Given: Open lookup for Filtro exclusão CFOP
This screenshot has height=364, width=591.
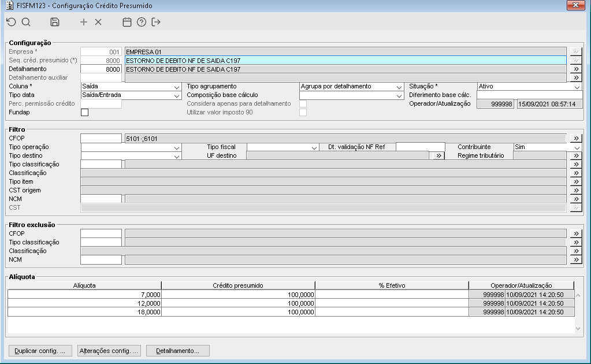Looking at the screenshot, I should [x=576, y=233].
